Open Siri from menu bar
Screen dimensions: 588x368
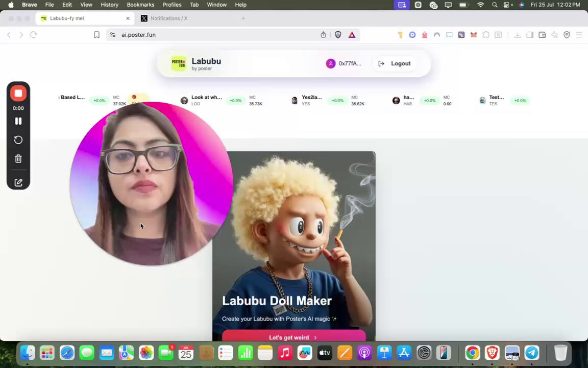pos(521,5)
